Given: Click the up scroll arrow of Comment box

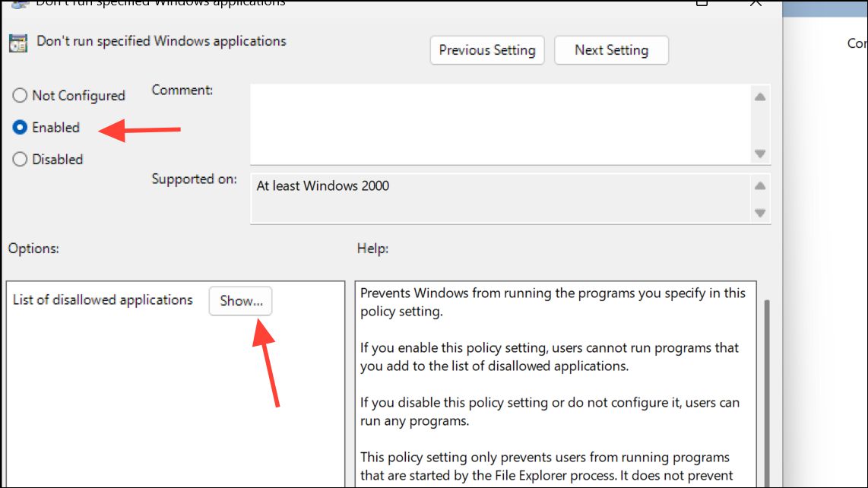Looking at the screenshot, I should pyautogui.click(x=760, y=96).
